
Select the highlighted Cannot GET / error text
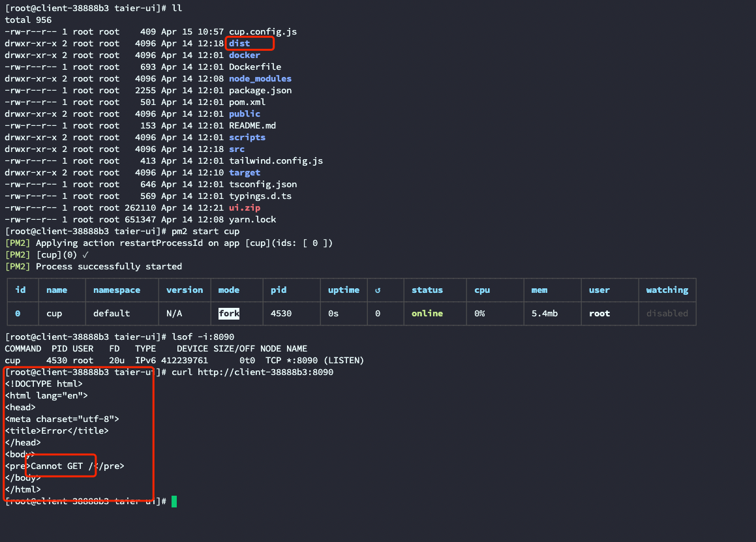60,466
